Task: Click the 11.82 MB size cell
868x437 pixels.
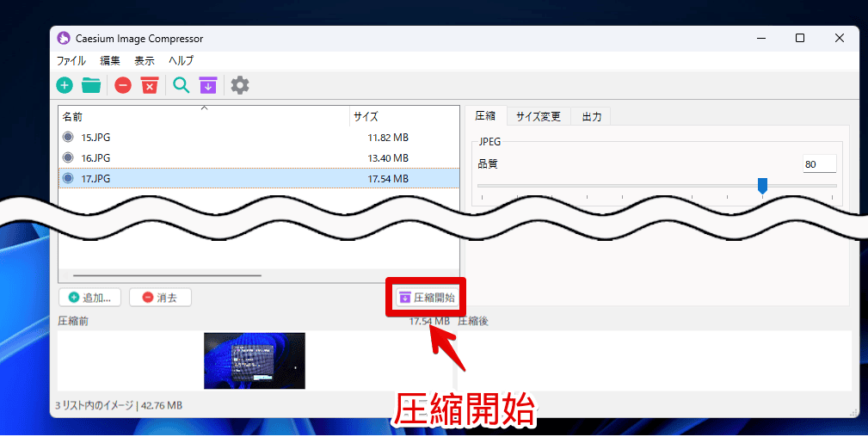Action: pyautogui.click(x=388, y=138)
